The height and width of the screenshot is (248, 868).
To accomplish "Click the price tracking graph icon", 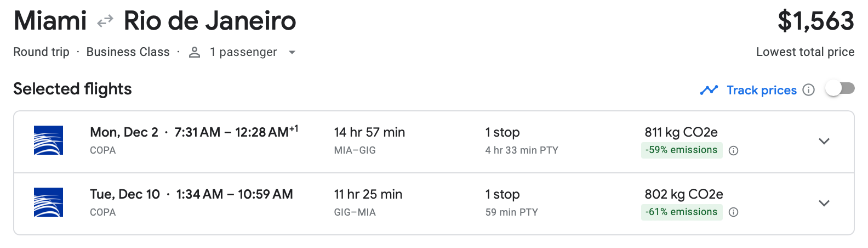I will (709, 90).
